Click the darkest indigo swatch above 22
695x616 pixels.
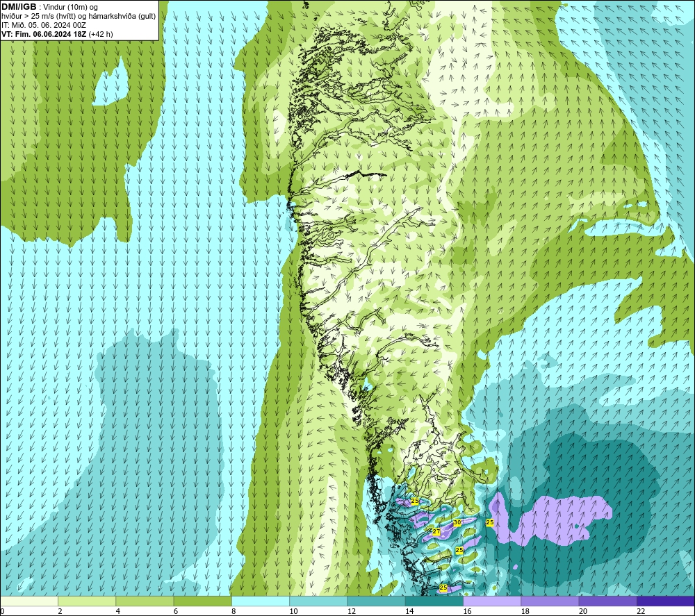(666, 601)
